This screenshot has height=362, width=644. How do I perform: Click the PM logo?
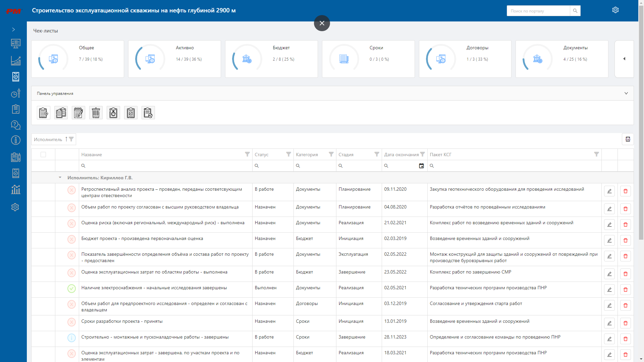[x=13, y=11]
